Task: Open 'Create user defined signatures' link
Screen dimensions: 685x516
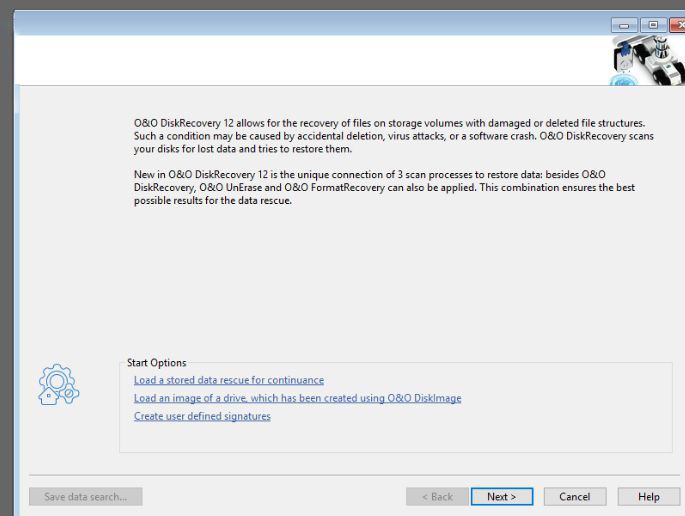Action: tap(202, 416)
